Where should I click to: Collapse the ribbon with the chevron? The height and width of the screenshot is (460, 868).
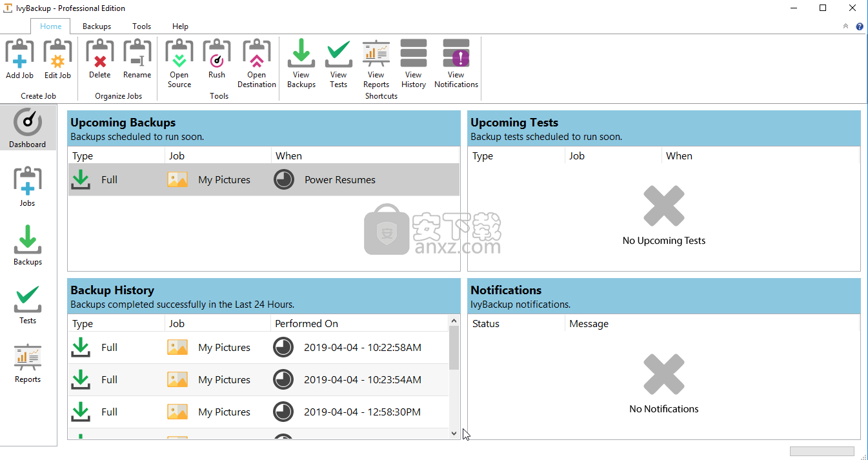click(x=846, y=26)
